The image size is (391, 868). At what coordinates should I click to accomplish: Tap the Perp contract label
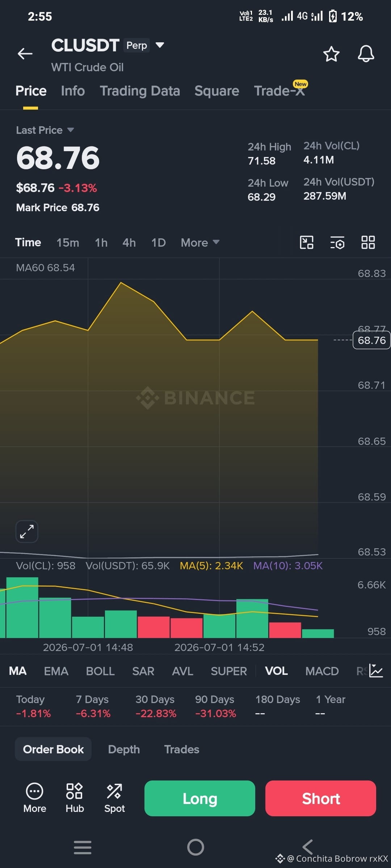136,45
